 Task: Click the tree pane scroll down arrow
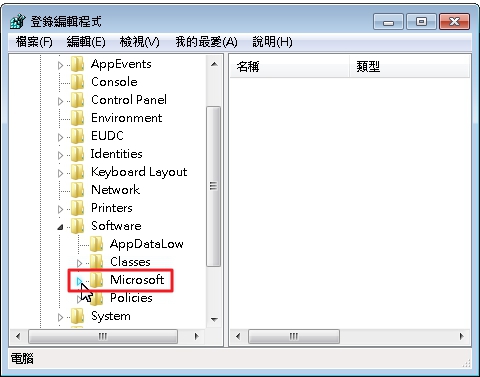pyautogui.click(x=214, y=320)
